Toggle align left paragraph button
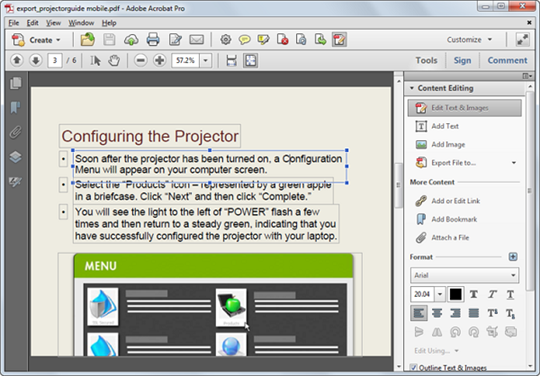 tap(419, 313)
